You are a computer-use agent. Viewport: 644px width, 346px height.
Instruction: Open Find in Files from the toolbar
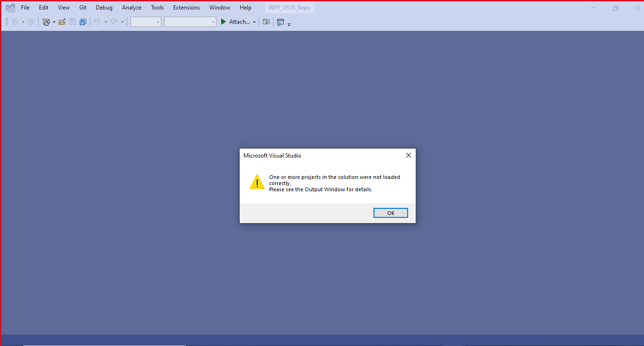[x=266, y=22]
